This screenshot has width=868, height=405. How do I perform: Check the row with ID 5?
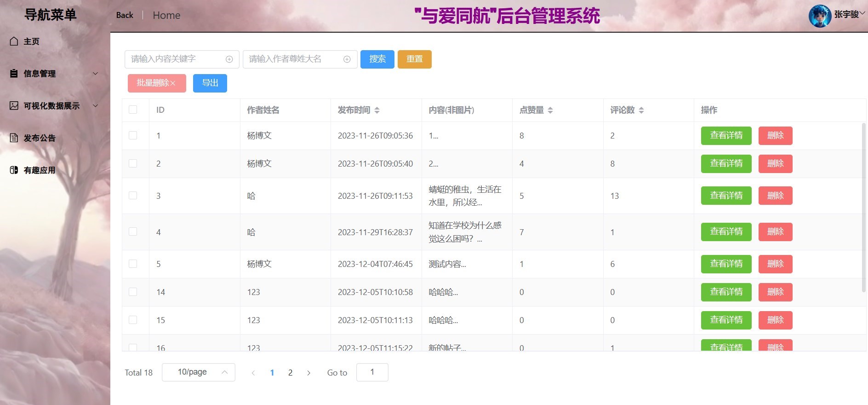click(x=133, y=264)
